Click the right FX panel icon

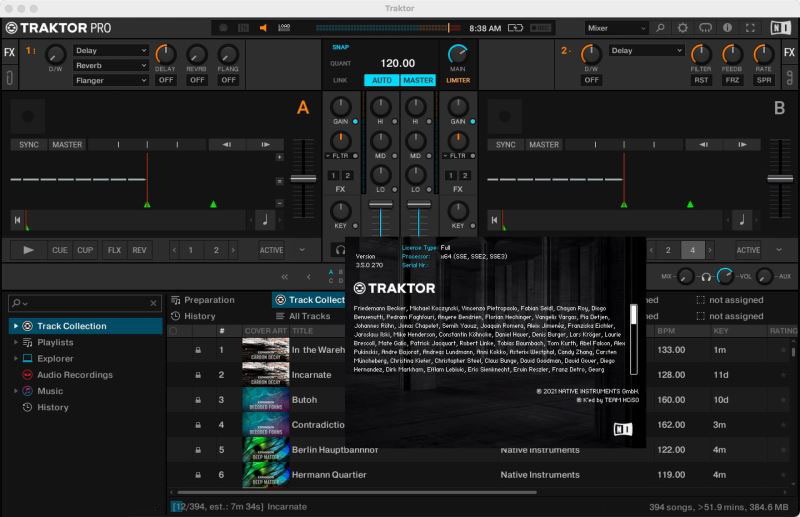[x=789, y=52]
